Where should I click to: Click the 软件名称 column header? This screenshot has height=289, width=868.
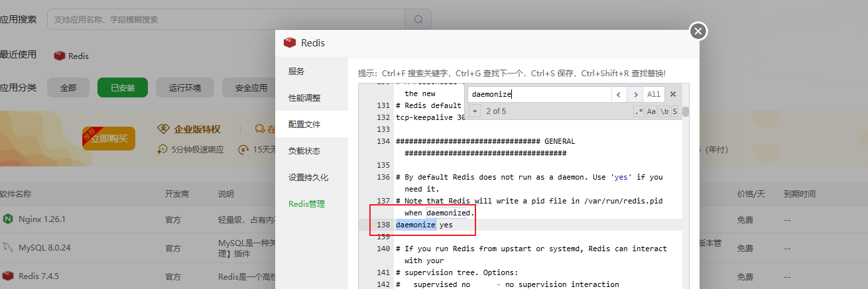pos(16,194)
